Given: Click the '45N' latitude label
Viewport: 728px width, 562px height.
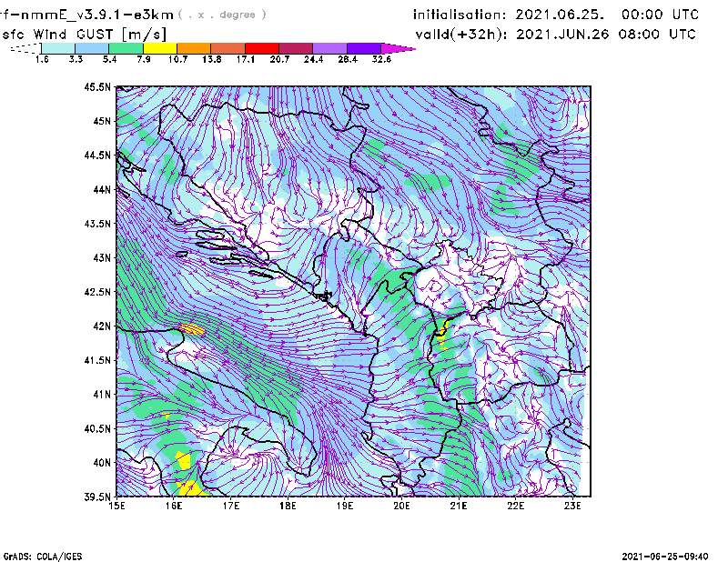Looking at the screenshot, I should point(102,121).
